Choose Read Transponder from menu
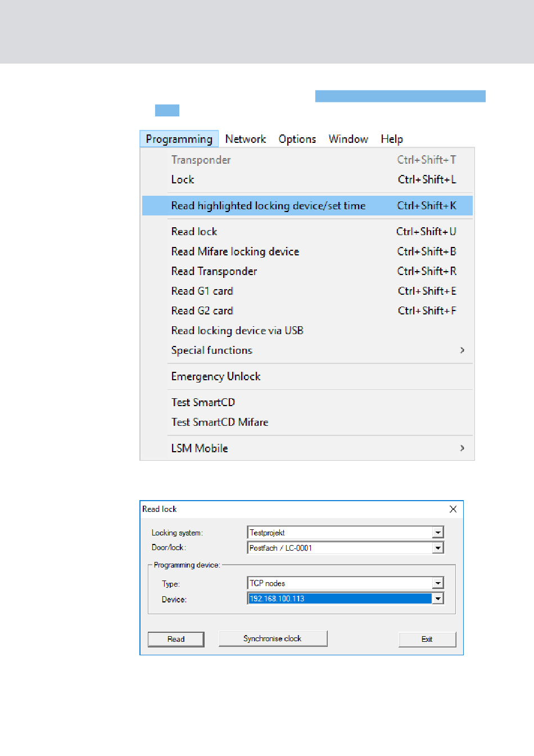 pos(214,271)
